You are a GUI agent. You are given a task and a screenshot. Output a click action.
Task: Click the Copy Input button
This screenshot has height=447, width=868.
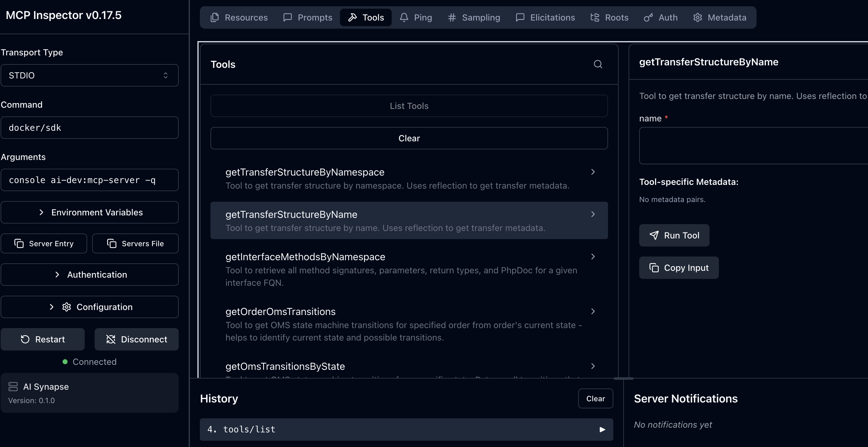(679, 268)
